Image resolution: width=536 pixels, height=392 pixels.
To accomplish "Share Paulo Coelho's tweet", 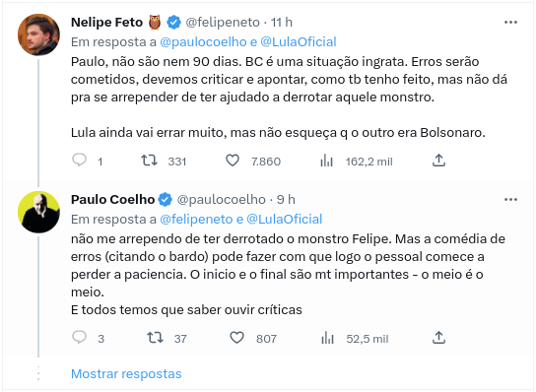I will pyautogui.click(x=438, y=338).
